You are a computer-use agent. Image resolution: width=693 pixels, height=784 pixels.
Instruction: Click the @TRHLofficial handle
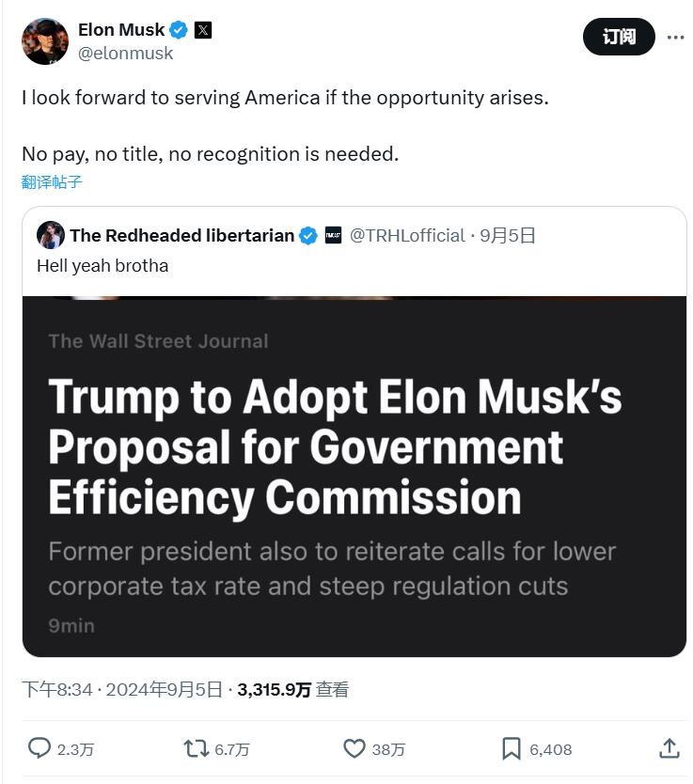pos(407,236)
